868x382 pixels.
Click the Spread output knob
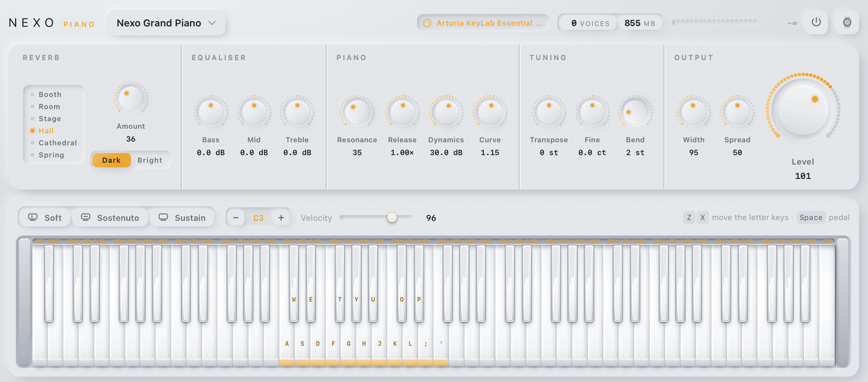(x=738, y=112)
